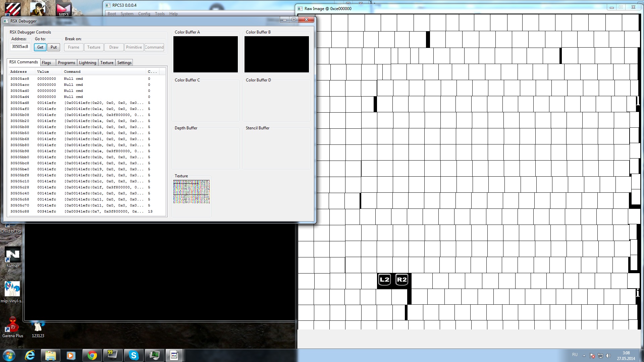Switch to the Flags tab
The width and height of the screenshot is (644, 362).
[47, 63]
